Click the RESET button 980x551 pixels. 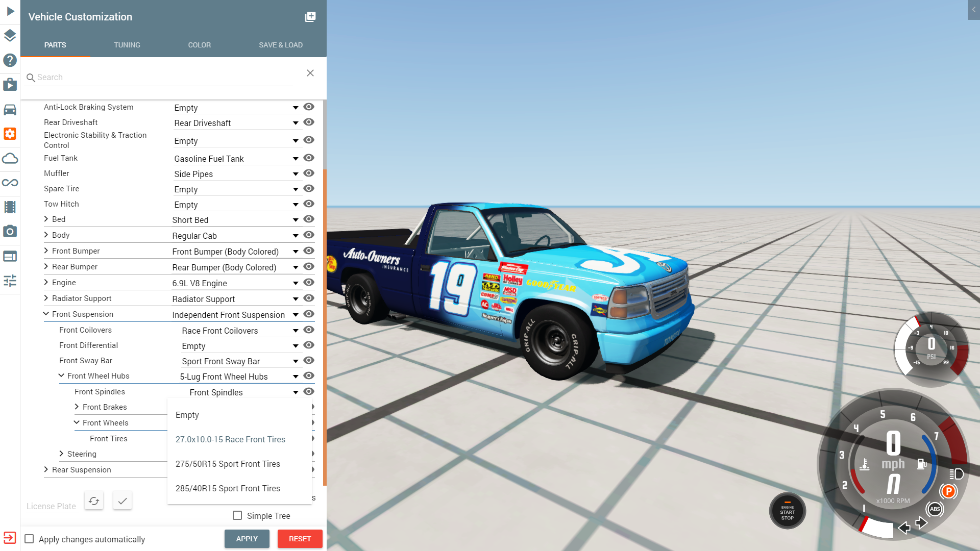pyautogui.click(x=300, y=539)
